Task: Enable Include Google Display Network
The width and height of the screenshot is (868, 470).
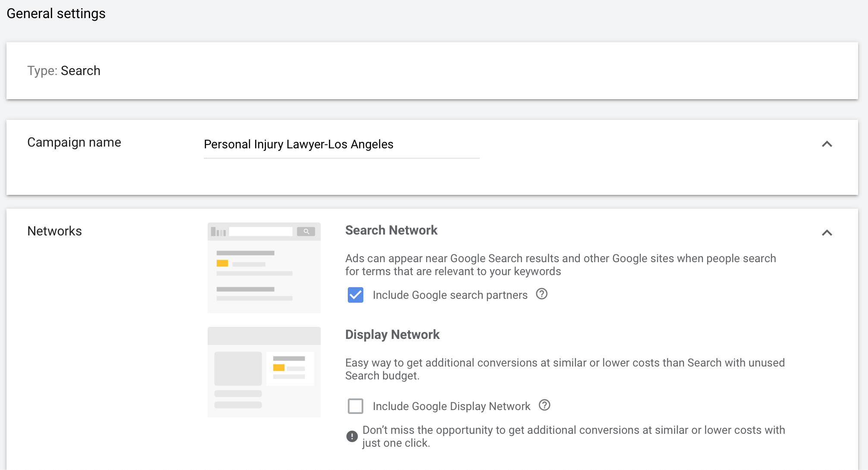Action: pos(355,406)
